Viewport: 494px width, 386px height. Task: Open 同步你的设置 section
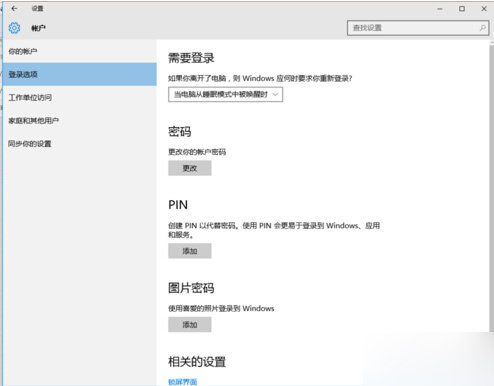79,144
